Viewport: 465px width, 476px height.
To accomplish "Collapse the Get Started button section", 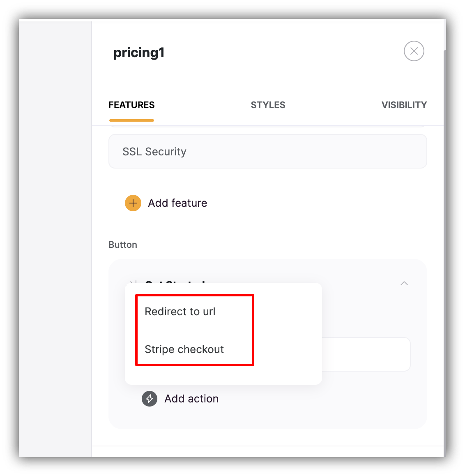I will (x=404, y=284).
